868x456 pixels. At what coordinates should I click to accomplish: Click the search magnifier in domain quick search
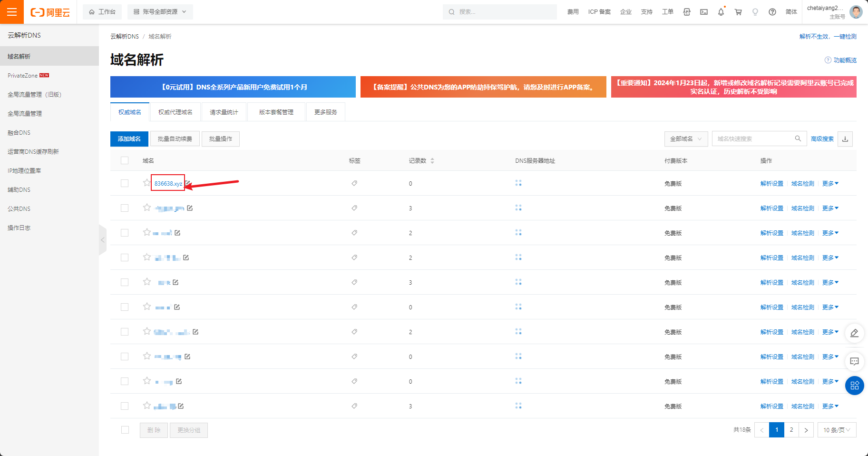(x=798, y=139)
